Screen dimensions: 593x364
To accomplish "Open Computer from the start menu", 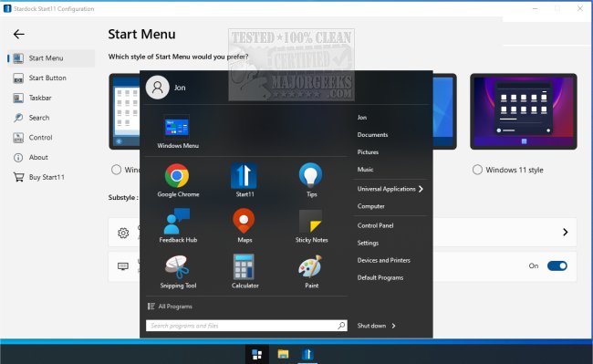I will pyautogui.click(x=370, y=206).
